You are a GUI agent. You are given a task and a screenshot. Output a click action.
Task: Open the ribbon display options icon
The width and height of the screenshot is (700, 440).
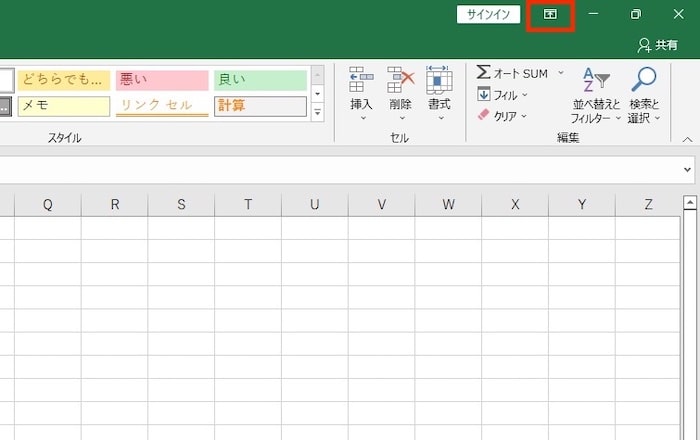550,15
